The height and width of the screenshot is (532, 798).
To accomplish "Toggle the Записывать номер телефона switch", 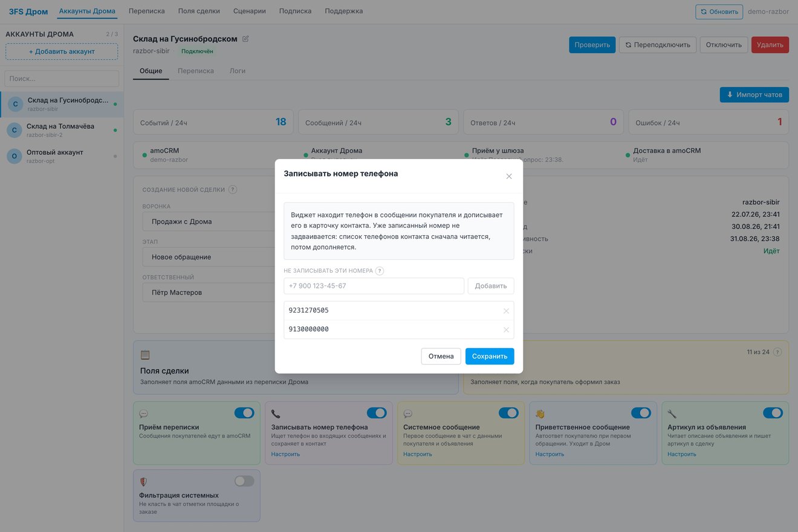I will [377, 413].
